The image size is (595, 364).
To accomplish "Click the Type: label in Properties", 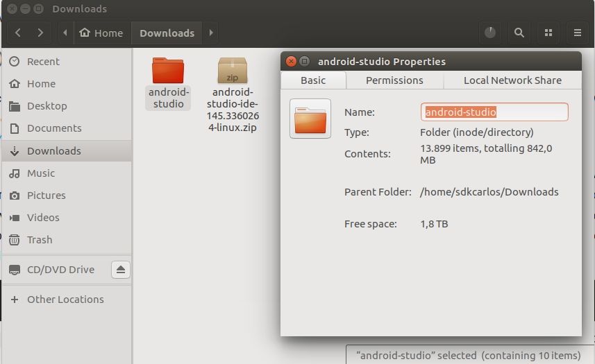I will [x=356, y=132].
